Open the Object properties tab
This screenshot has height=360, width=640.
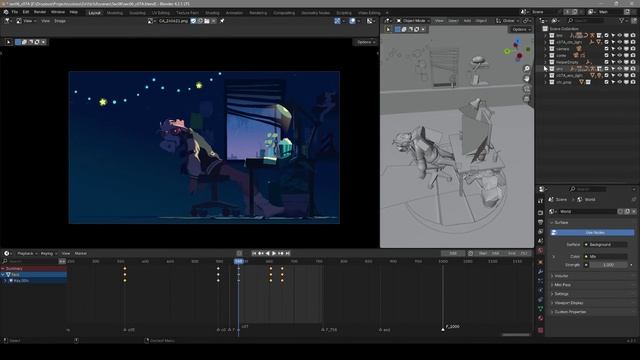(540, 262)
